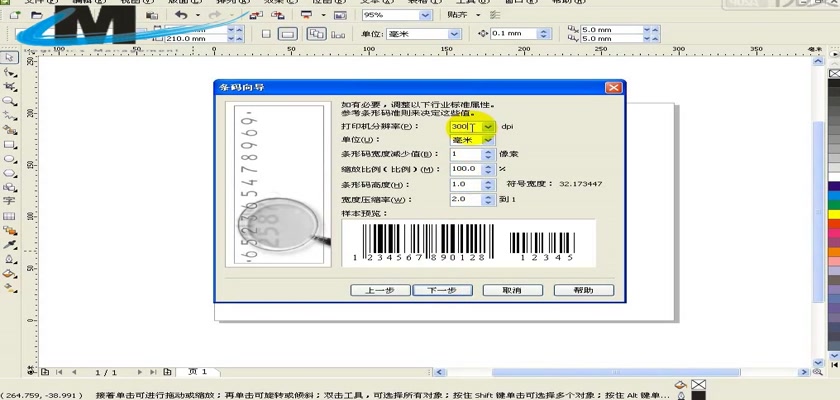840x400 pixels.
Task: Click the black outline color swatch in status bar
Action: [698, 396]
